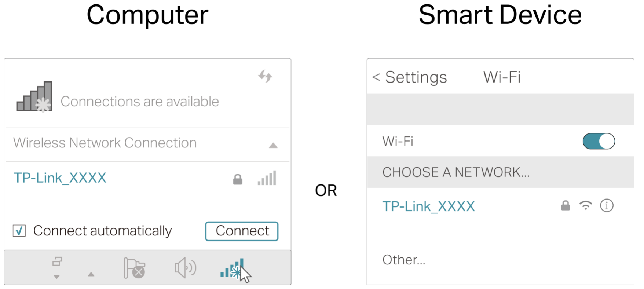Click the refresh networks arrows icon
The image size is (644, 289).
pos(265,76)
